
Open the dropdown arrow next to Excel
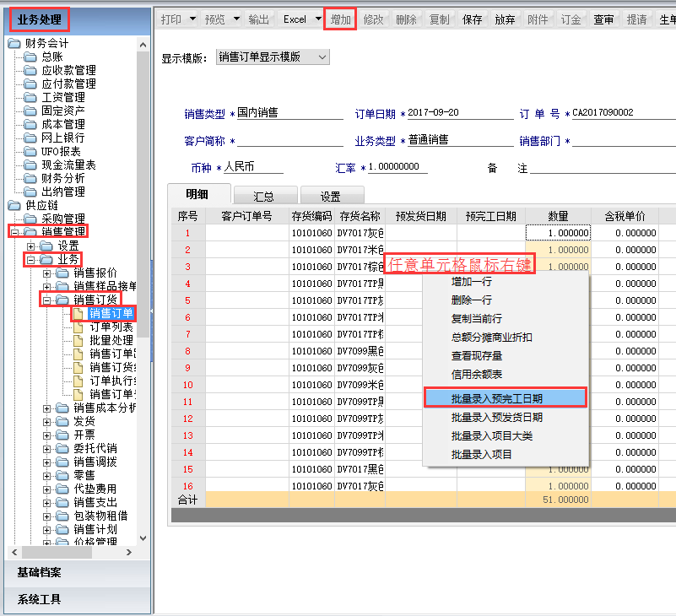[318, 19]
